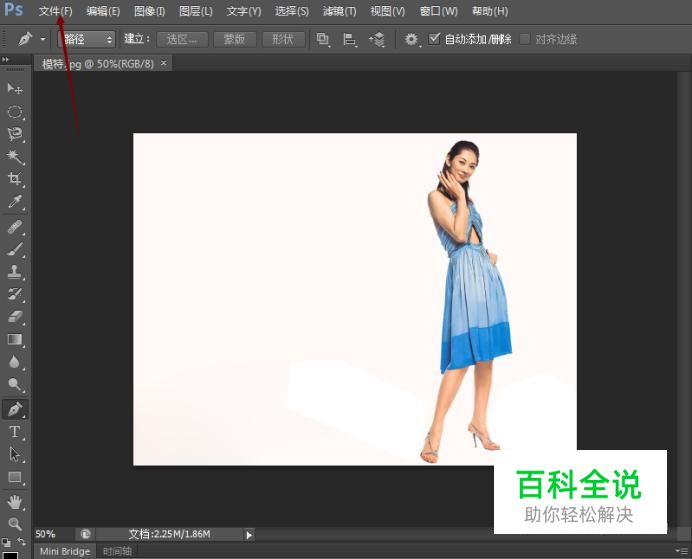The width and height of the screenshot is (692, 559).
Task: Select the Healing Brush tool
Action: click(x=15, y=228)
